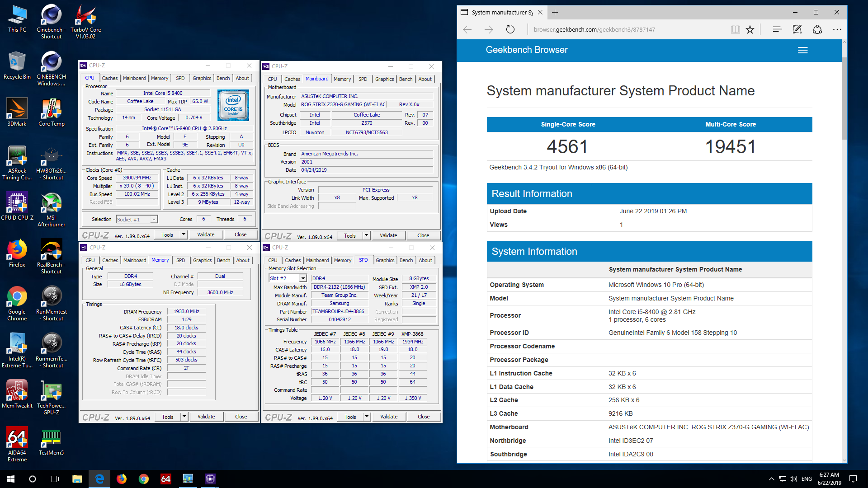Select Bench tab in Mainboard window
Viewport: 868px width, 488px height.
pos(406,79)
